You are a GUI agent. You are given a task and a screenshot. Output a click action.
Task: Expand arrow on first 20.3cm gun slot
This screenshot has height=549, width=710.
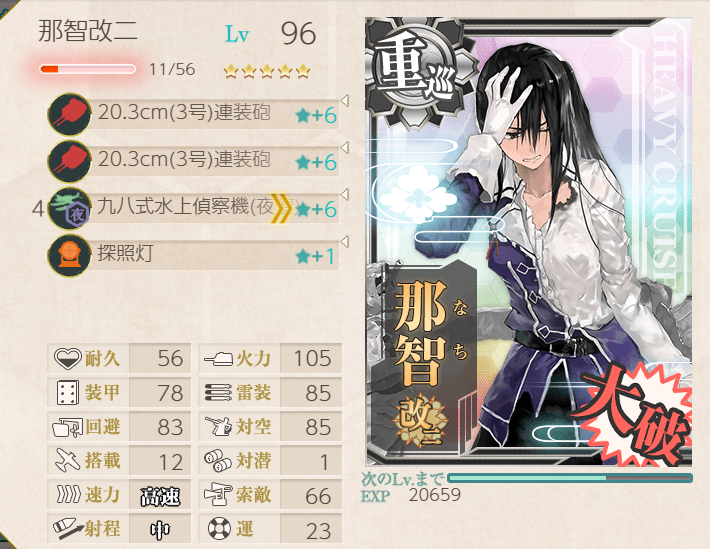[x=344, y=101]
